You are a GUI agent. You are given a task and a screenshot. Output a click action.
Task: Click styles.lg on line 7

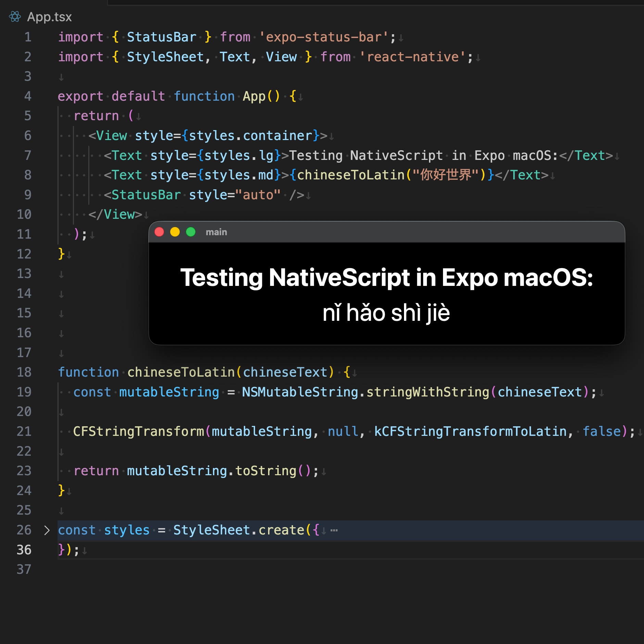click(239, 155)
